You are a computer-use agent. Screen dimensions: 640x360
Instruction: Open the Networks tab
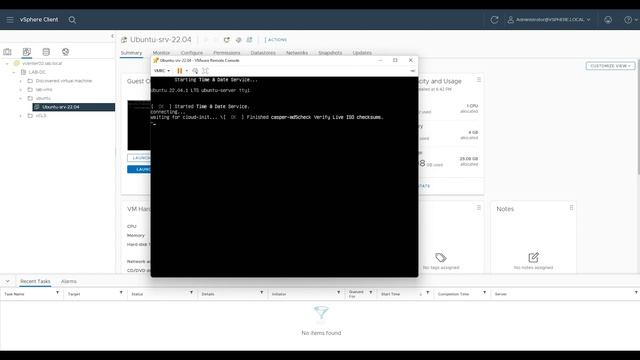pyautogui.click(x=297, y=53)
